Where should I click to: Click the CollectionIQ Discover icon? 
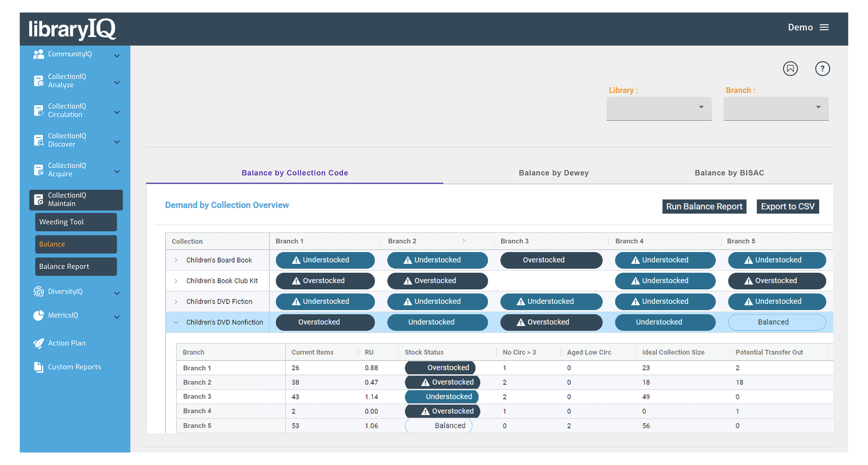tap(39, 140)
